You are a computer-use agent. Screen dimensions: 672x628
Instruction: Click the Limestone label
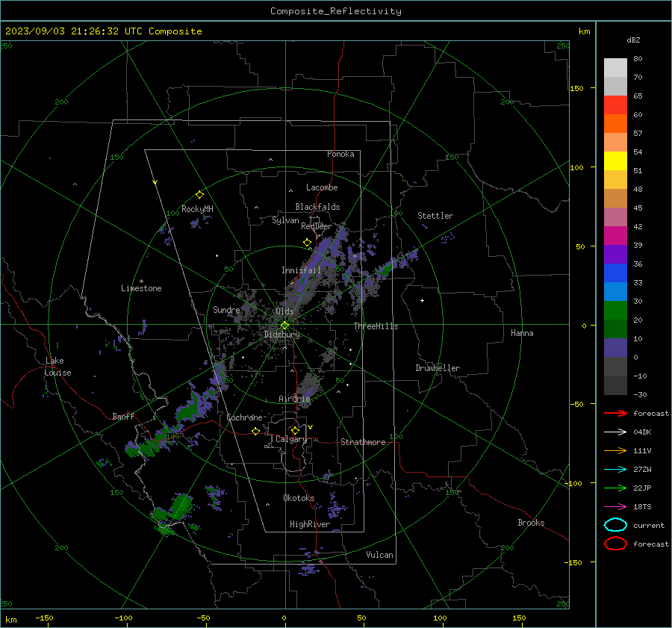click(141, 288)
